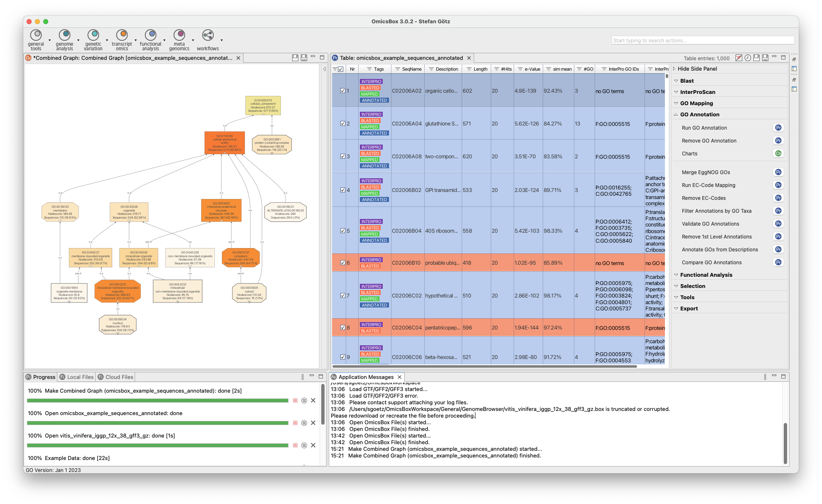Uncheck the row 1 checkbox for C02006A02
This screenshot has height=504, width=822.
[x=343, y=91]
